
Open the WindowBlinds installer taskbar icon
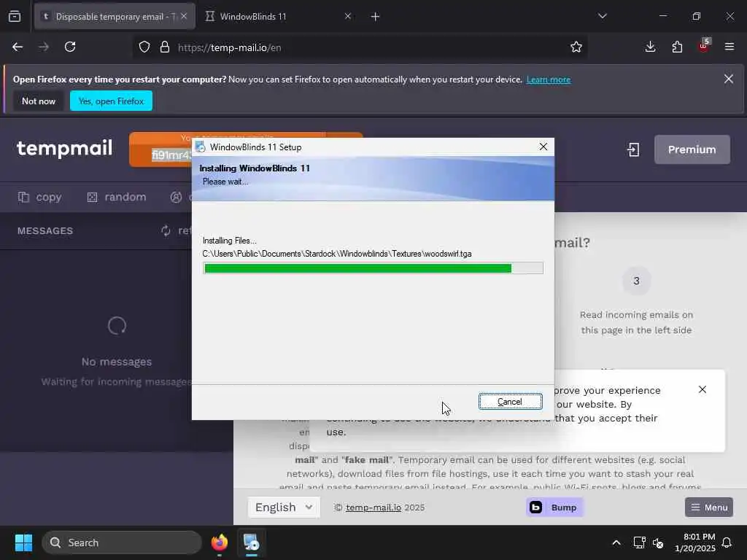(252, 542)
